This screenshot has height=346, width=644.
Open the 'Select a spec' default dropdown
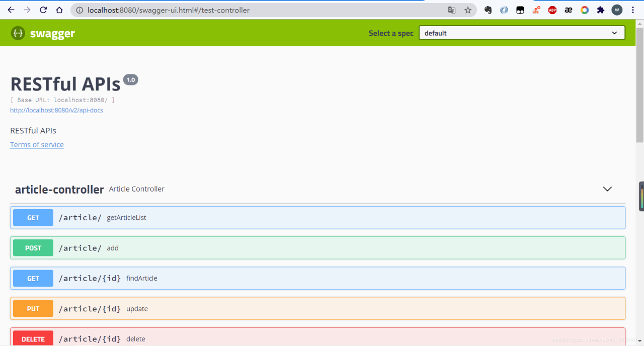[522, 33]
